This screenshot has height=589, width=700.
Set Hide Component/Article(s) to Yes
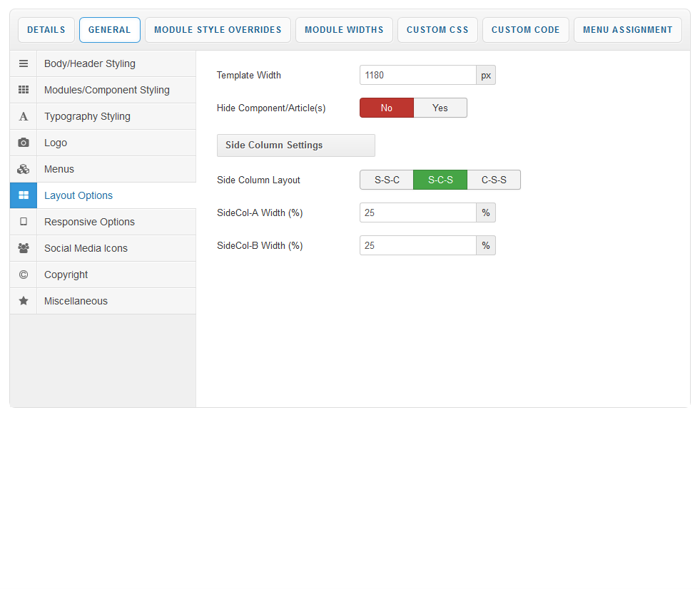coord(440,108)
